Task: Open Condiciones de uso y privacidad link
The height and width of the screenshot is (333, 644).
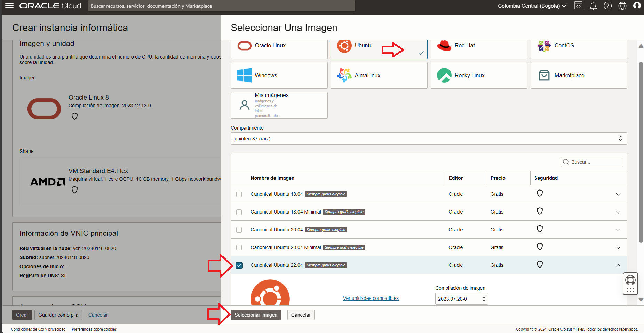Action: [38, 329]
